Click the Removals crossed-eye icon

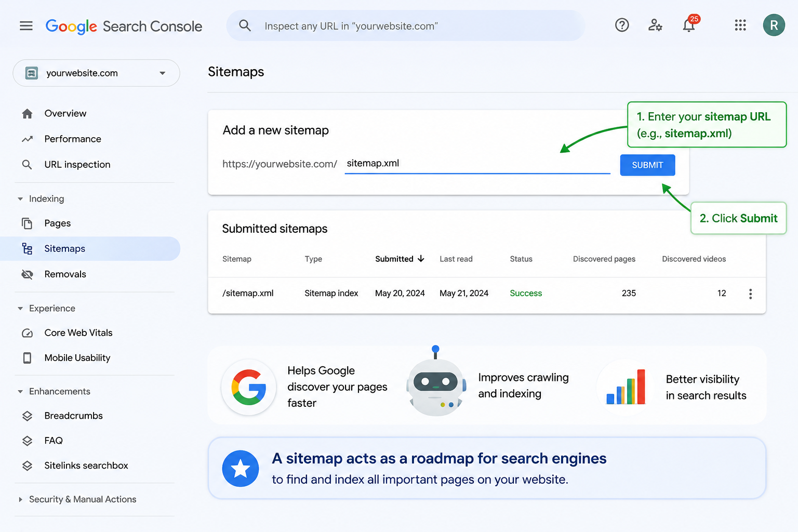[28, 274]
